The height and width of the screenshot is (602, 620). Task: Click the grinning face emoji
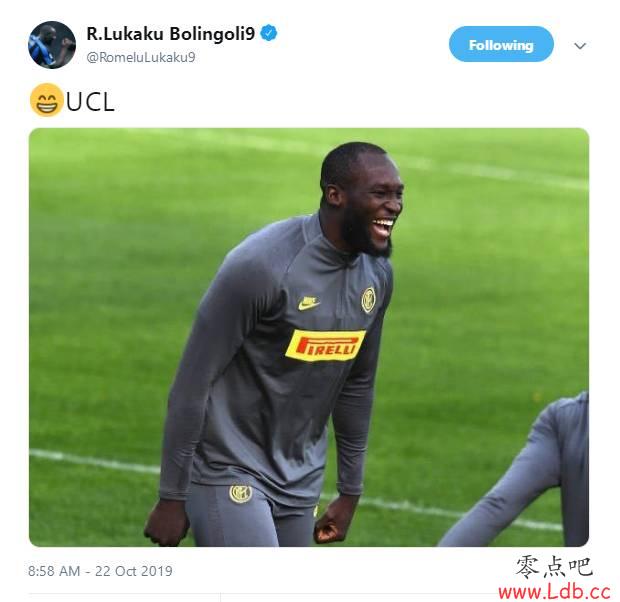pos(46,100)
